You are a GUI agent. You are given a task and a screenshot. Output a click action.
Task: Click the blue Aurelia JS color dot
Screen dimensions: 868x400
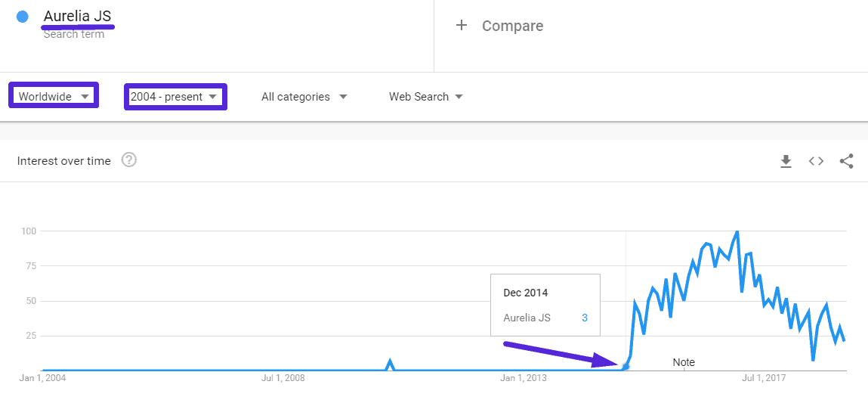23,17
